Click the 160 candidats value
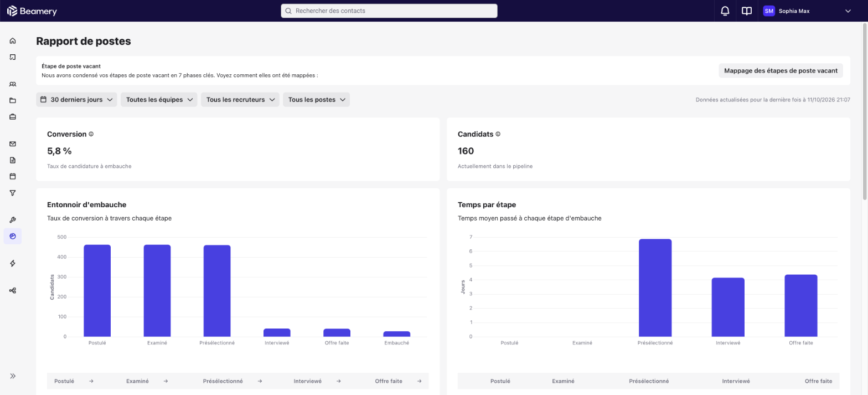The width and height of the screenshot is (868, 395). point(466,151)
